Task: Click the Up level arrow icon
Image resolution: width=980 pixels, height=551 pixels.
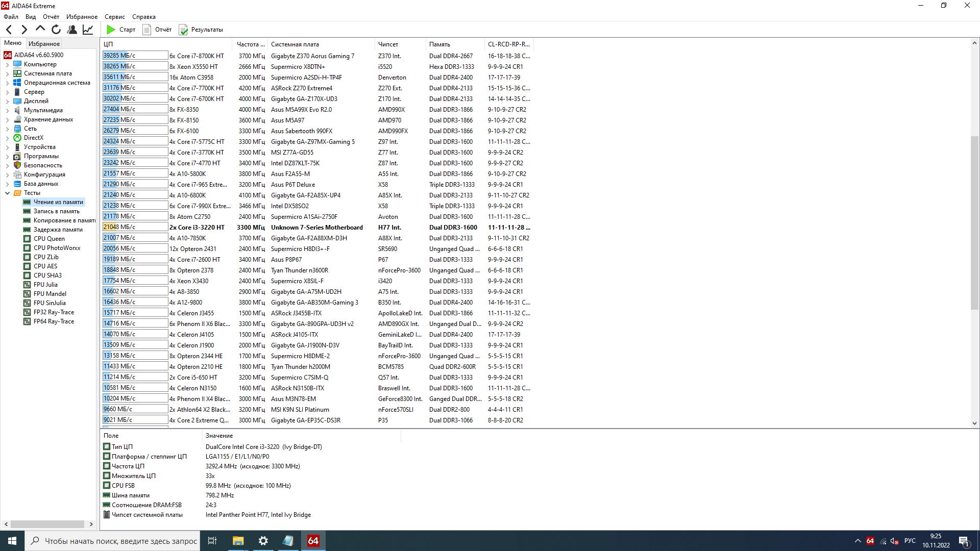Action: pos(40,29)
